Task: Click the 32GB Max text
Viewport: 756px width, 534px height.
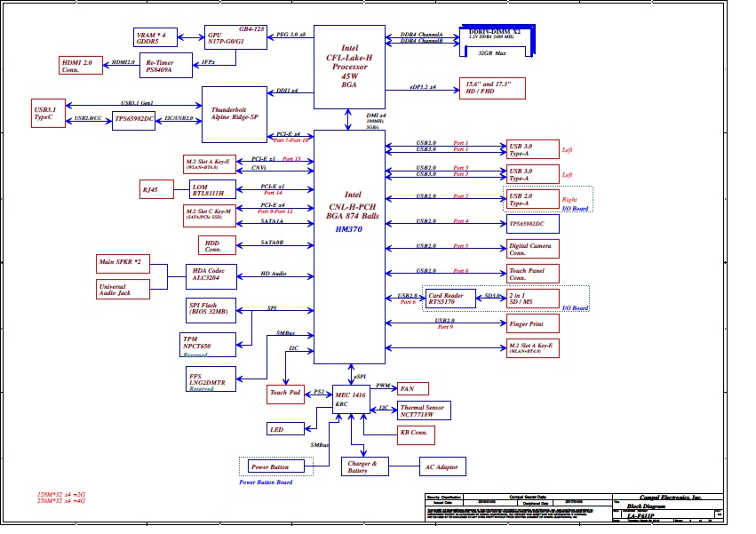Action: coord(492,53)
